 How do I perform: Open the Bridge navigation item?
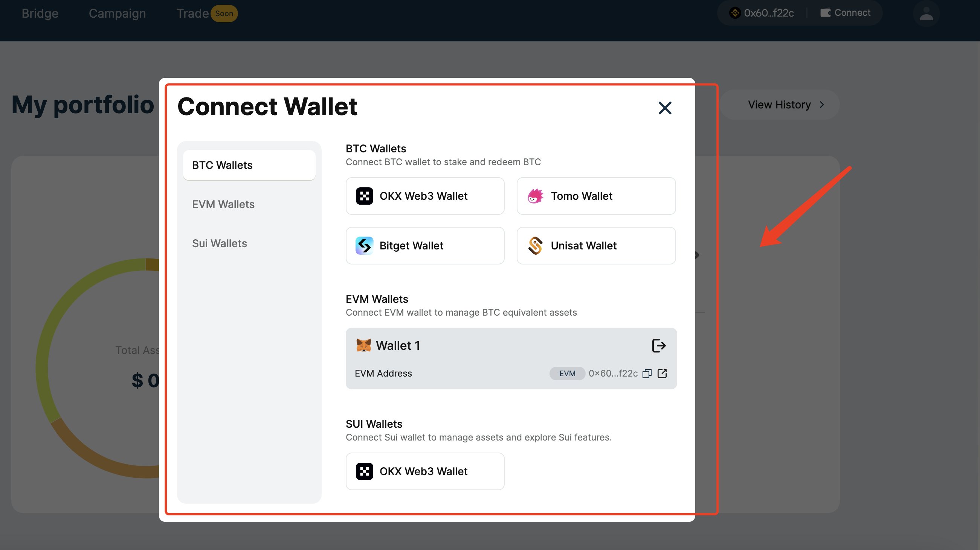tap(40, 13)
